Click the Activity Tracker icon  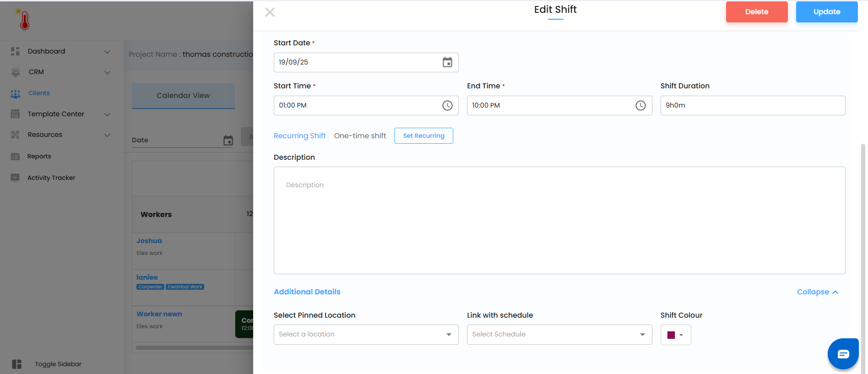(15, 178)
